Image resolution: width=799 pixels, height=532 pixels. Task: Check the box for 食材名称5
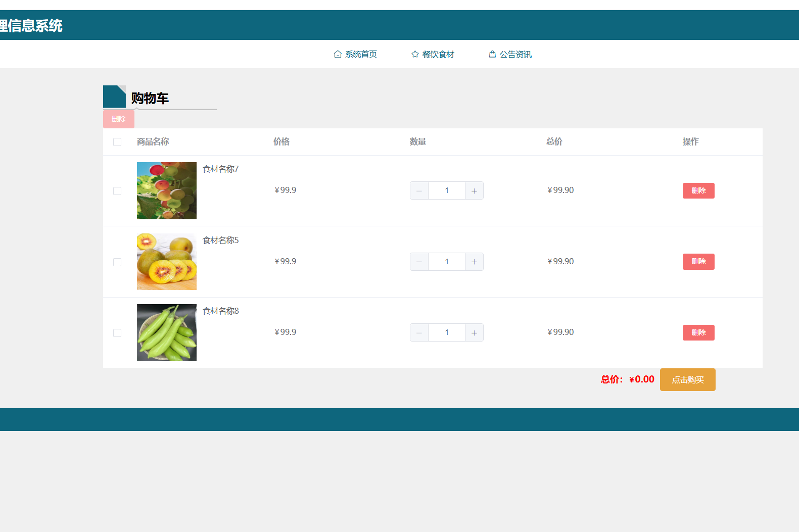click(117, 262)
